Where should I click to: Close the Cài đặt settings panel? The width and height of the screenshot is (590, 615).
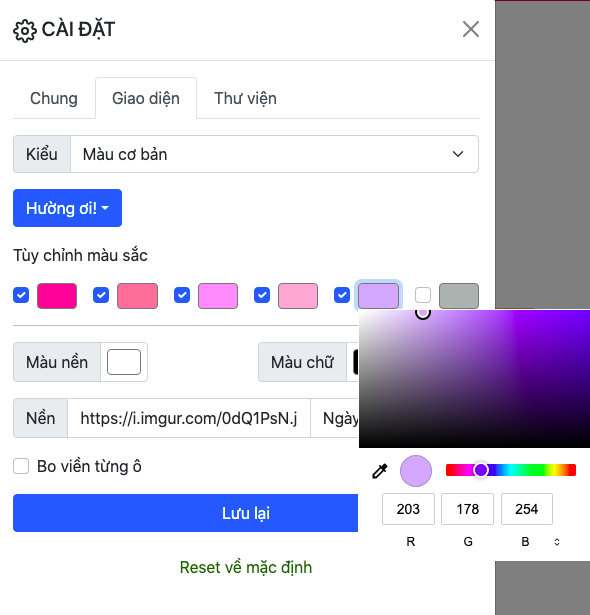coord(471,29)
